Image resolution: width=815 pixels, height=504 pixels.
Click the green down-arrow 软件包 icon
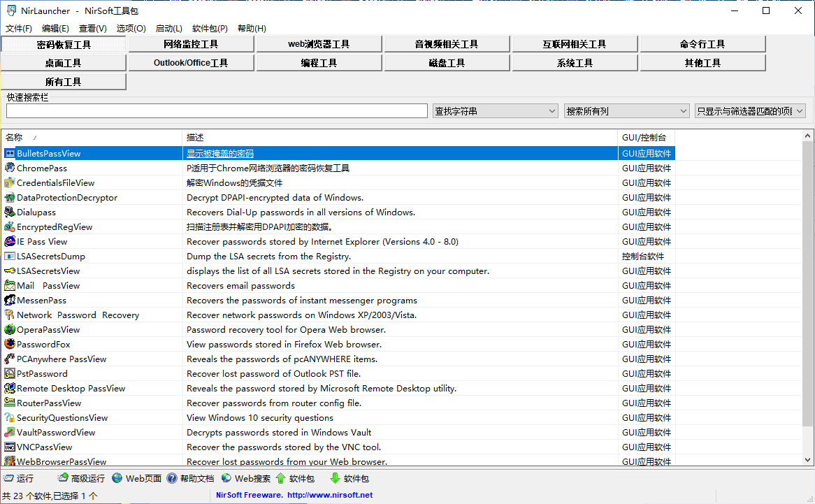pyautogui.click(x=335, y=479)
